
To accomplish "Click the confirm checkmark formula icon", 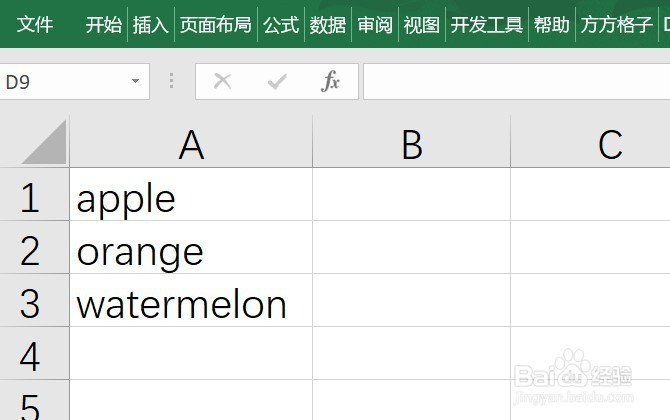I will 277,81.
